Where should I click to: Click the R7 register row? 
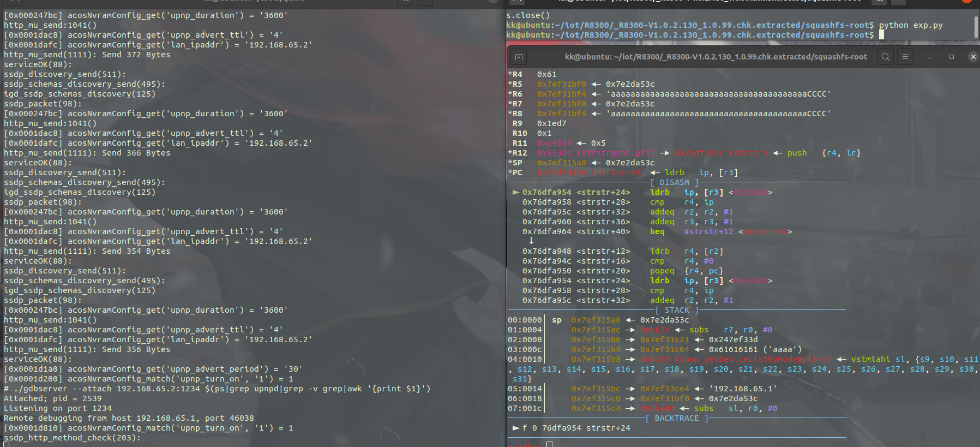point(581,104)
